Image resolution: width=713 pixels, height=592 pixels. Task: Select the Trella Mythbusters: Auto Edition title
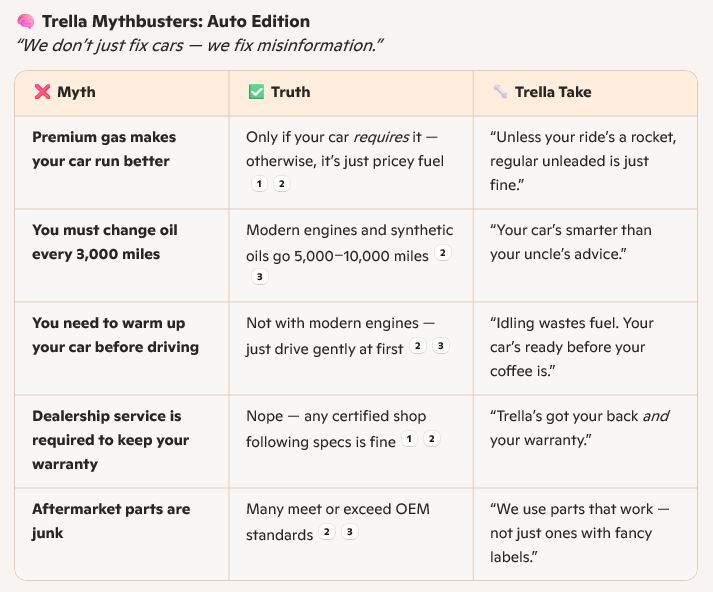176,21
